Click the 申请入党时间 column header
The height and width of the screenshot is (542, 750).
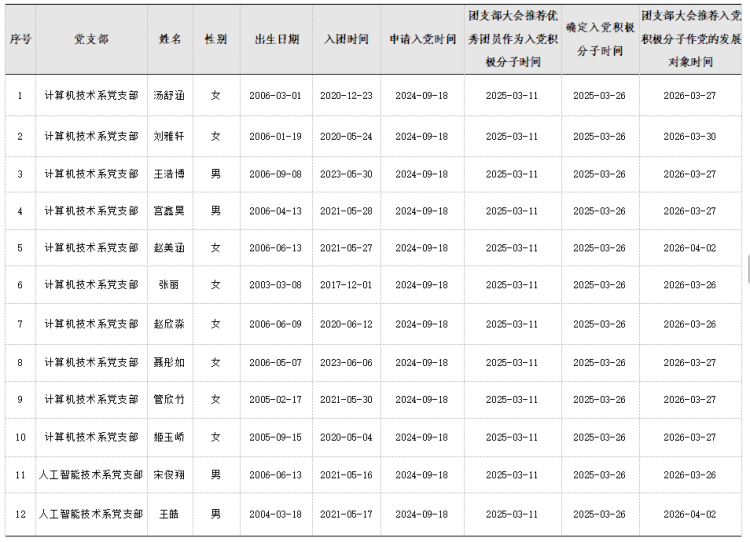pyautogui.click(x=422, y=39)
